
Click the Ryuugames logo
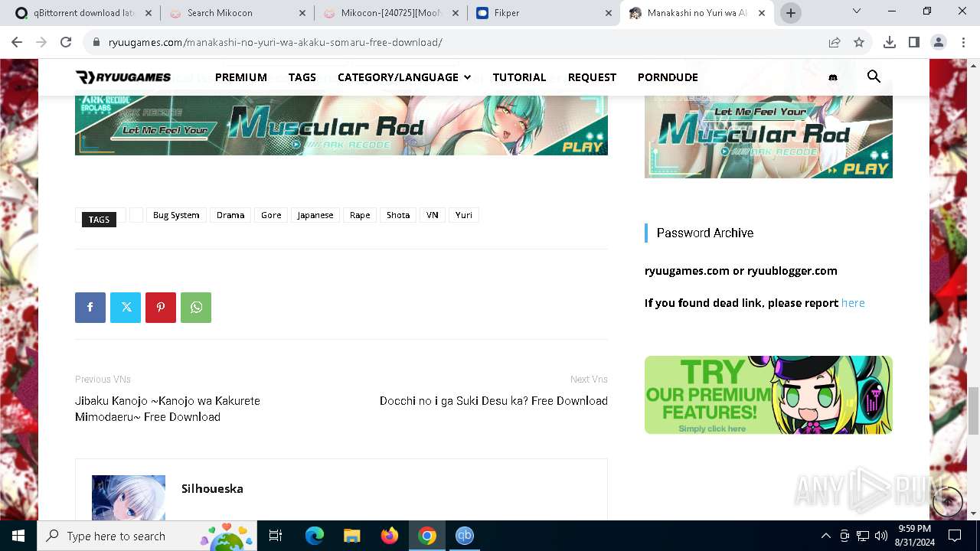[123, 77]
